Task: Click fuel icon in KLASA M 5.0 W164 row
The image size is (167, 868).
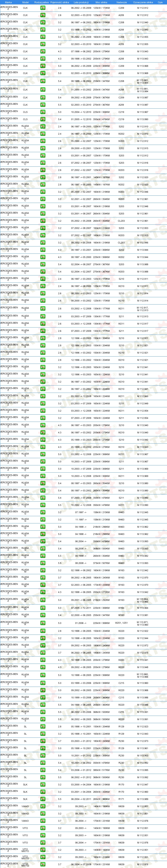Action: point(43,608)
